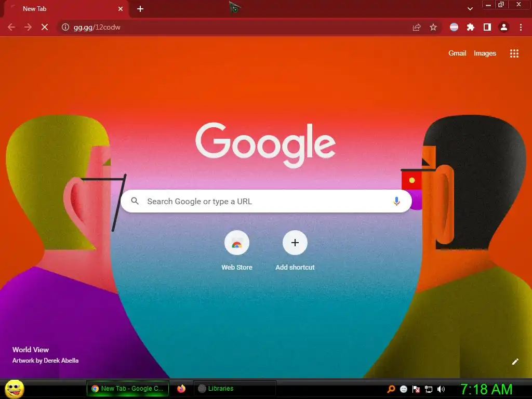This screenshot has width=532, height=399.
Task: Click the Google search box
Action: pyautogui.click(x=266, y=201)
